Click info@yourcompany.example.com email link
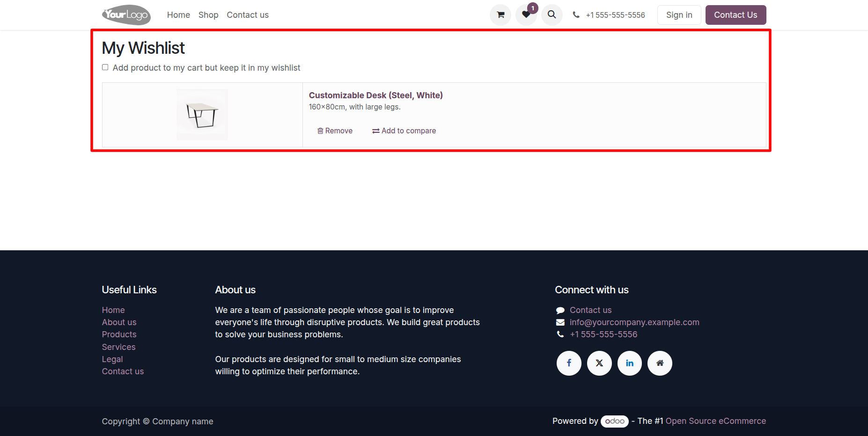Screen dimensions: 868x436 (x=634, y=322)
